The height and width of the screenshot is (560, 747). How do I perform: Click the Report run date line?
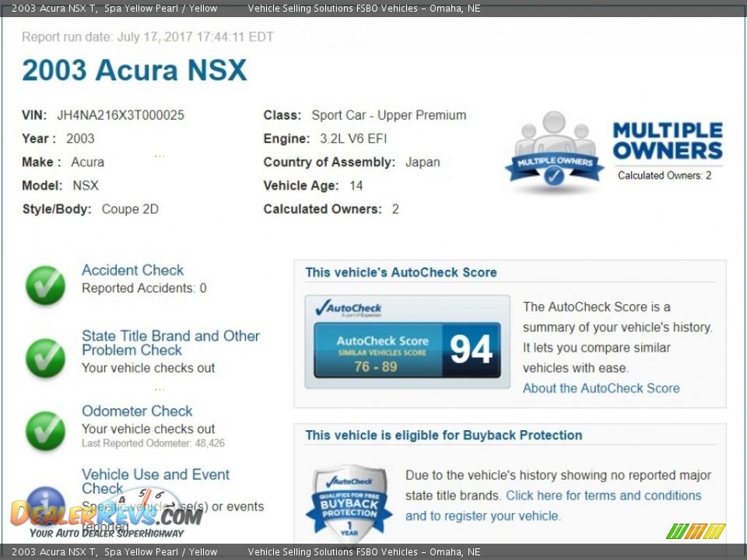(148, 37)
